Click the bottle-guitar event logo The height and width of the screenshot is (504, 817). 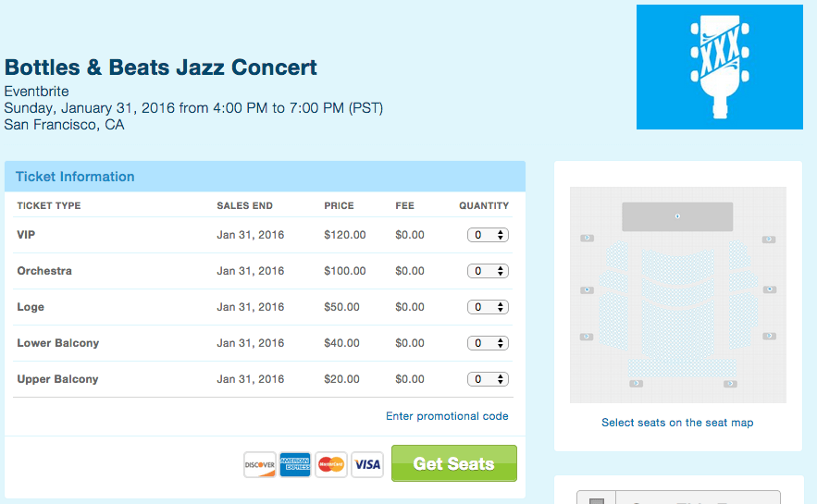point(719,67)
